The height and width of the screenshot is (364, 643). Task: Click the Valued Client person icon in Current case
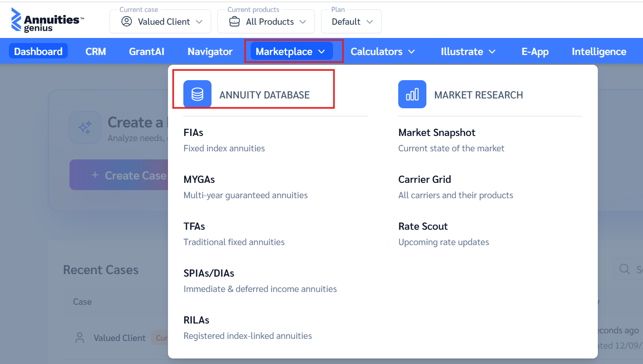coord(127,21)
